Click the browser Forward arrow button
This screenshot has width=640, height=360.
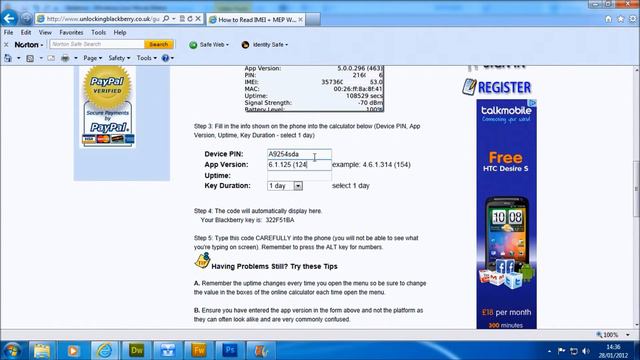(x=27, y=19)
